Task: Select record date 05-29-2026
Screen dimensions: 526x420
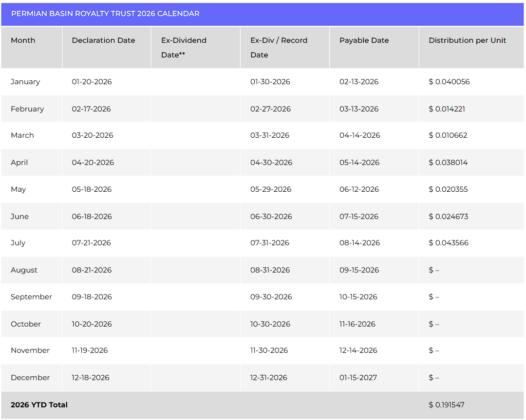Action: click(x=271, y=189)
